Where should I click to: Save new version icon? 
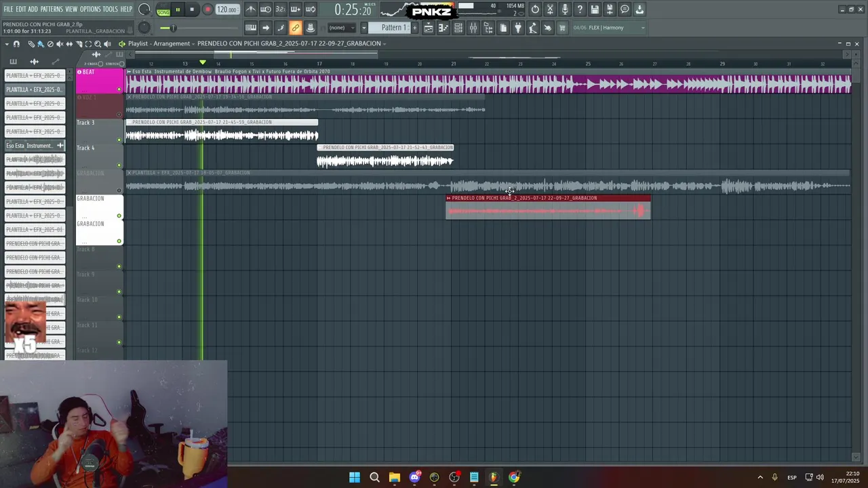point(610,9)
